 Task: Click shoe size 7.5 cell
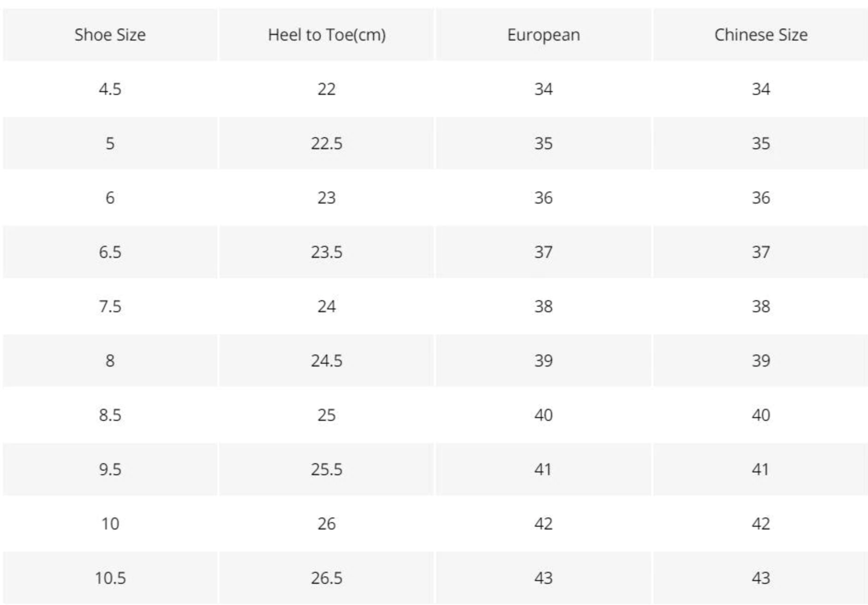pyautogui.click(x=110, y=306)
